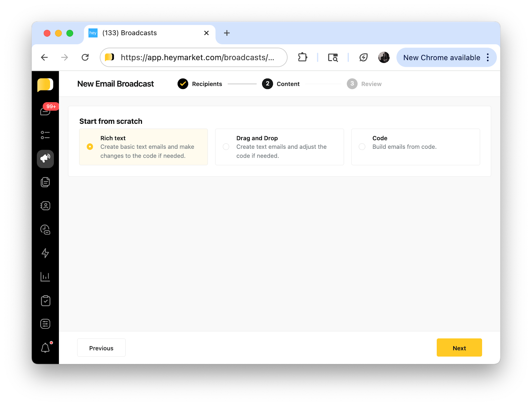The height and width of the screenshot is (406, 532).
Task: Open the lists icon in sidebar
Action: click(46, 135)
